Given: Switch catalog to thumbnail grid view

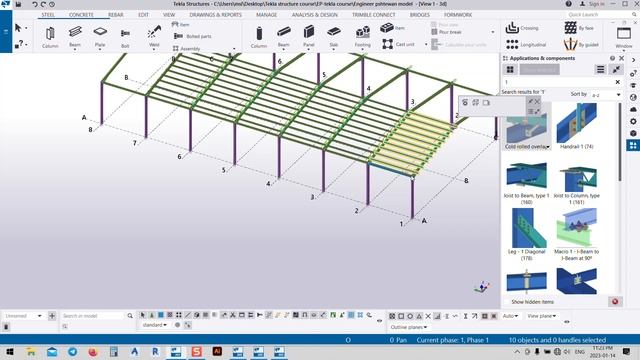Looking at the screenshot, I should click(510, 69).
